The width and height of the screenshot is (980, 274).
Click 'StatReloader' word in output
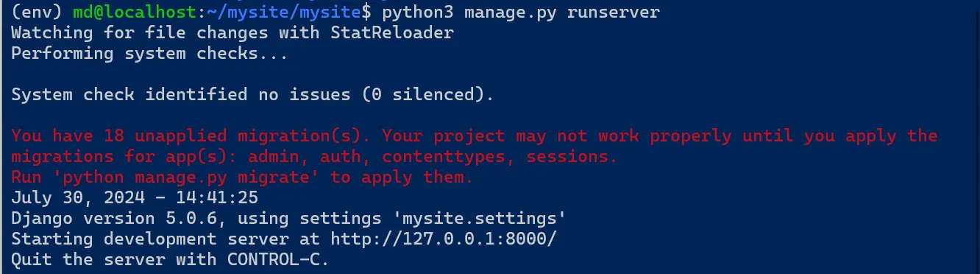click(392, 33)
